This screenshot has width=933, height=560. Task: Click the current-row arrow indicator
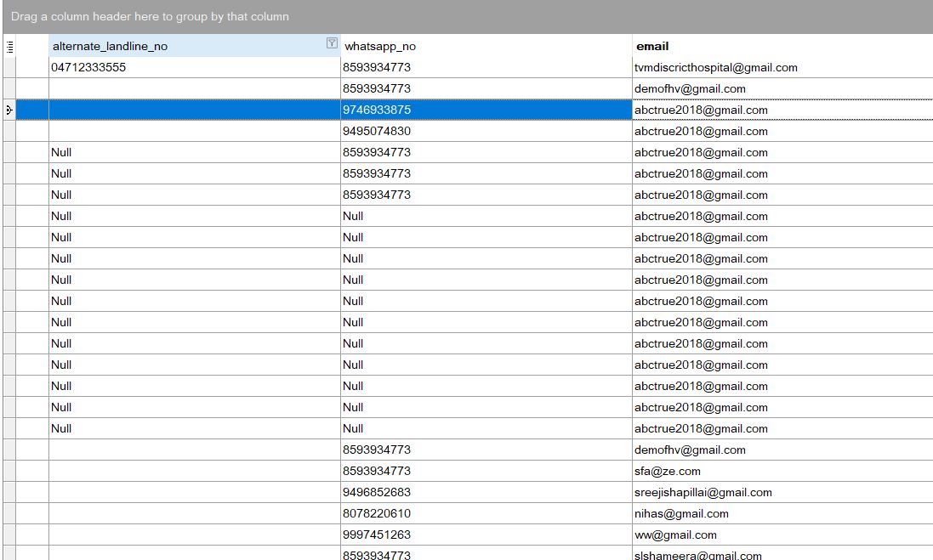(x=9, y=110)
